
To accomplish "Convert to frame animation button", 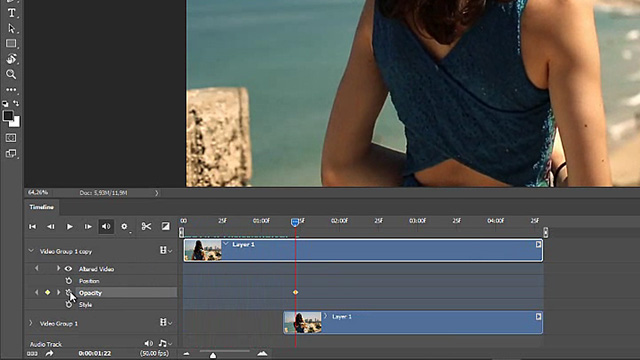I will pyautogui.click(x=32, y=353).
